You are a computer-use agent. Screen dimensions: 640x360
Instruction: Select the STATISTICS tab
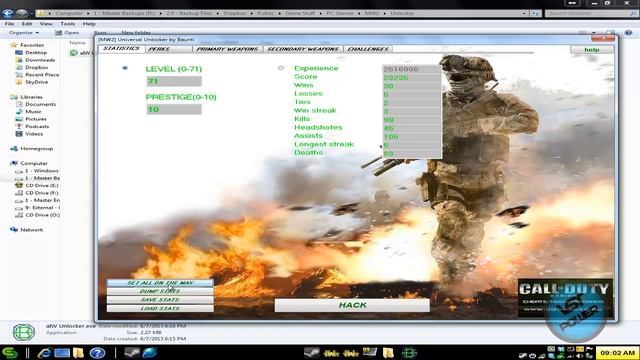tap(121, 49)
